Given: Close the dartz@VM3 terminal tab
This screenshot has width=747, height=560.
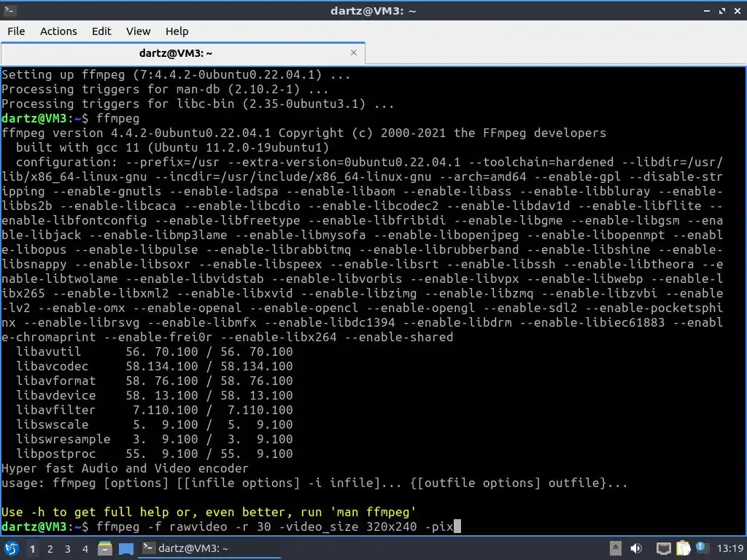Looking at the screenshot, I should (x=354, y=52).
